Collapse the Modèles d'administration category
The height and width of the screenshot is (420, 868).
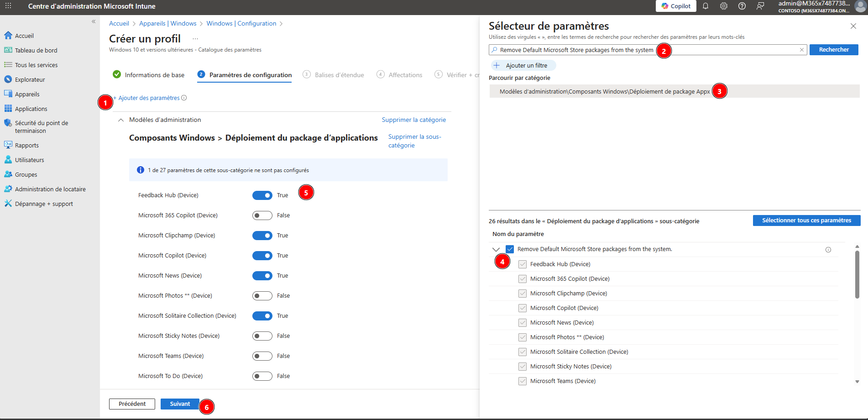121,120
